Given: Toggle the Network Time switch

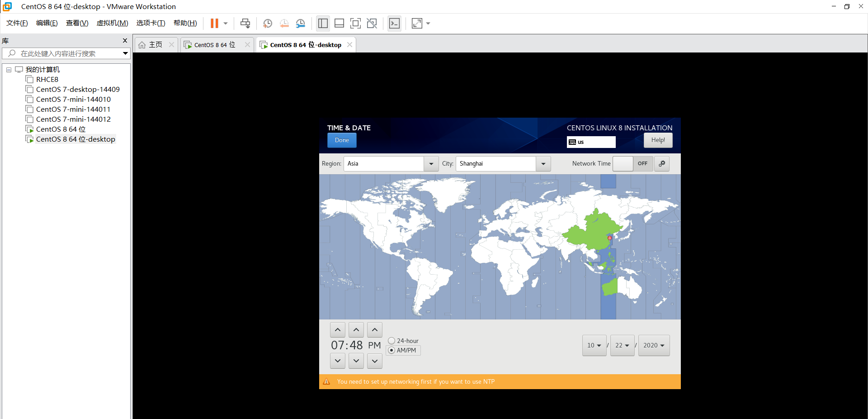Looking at the screenshot, I should 633,164.
